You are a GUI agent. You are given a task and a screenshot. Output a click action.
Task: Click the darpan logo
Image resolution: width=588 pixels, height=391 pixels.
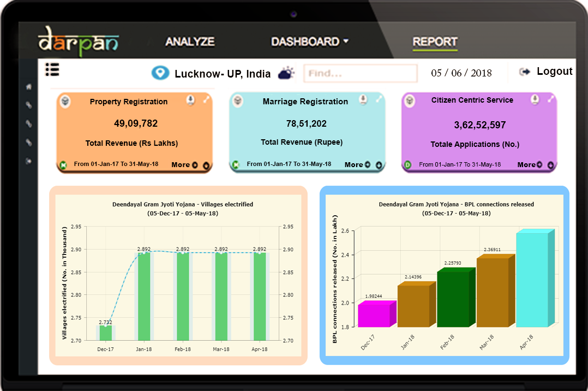[78, 43]
